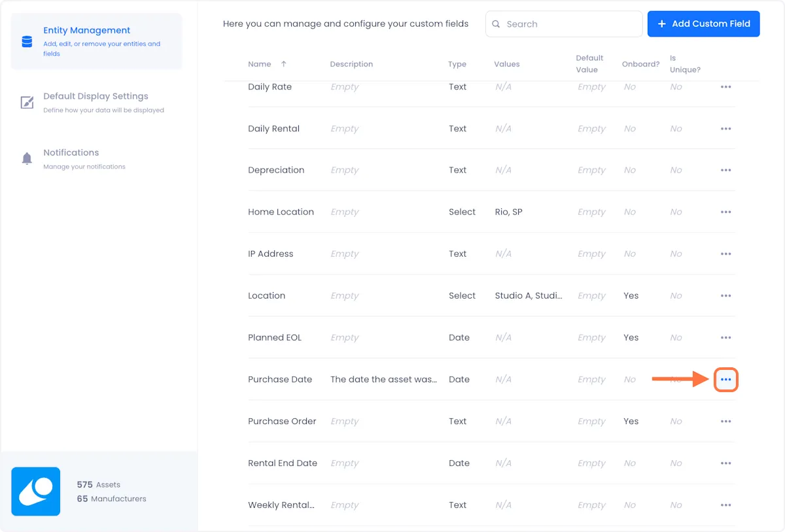This screenshot has height=532, width=785.
Task: Select the Rental End Date field name
Action: pyautogui.click(x=283, y=463)
